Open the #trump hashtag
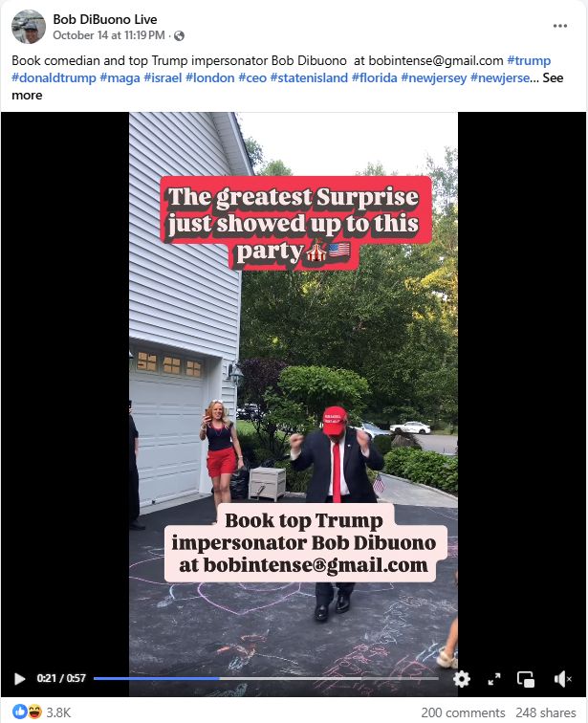 pos(529,60)
